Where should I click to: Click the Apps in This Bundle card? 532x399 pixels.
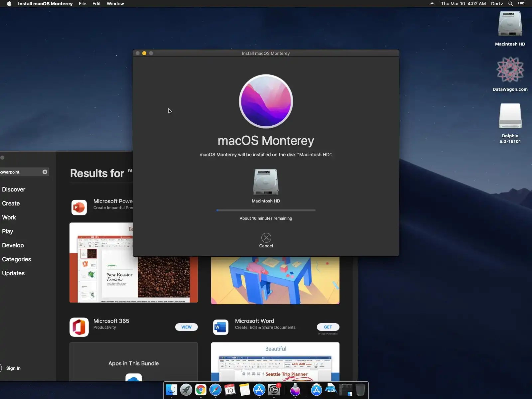(x=134, y=362)
